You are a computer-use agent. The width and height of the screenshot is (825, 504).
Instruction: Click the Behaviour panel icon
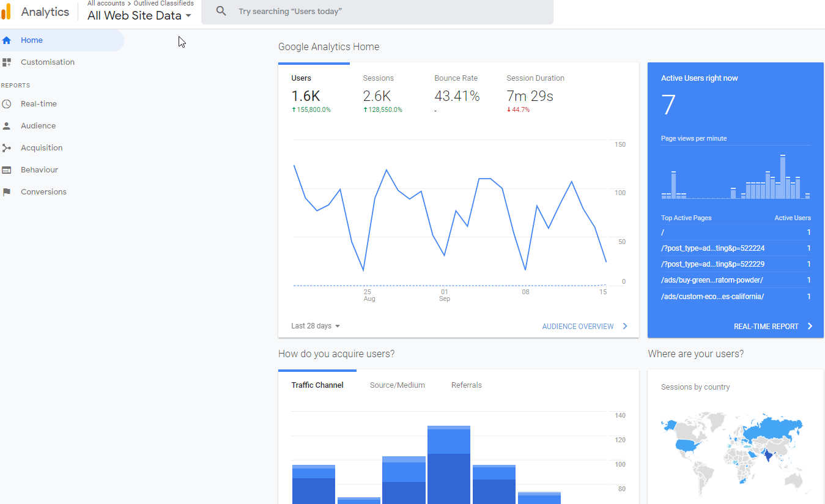tap(7, 170)
